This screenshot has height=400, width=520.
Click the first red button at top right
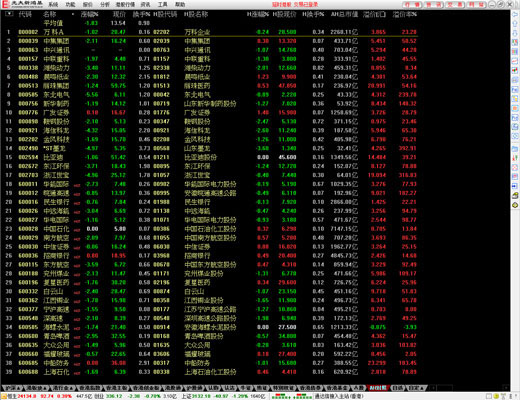(x=413, y=5)
